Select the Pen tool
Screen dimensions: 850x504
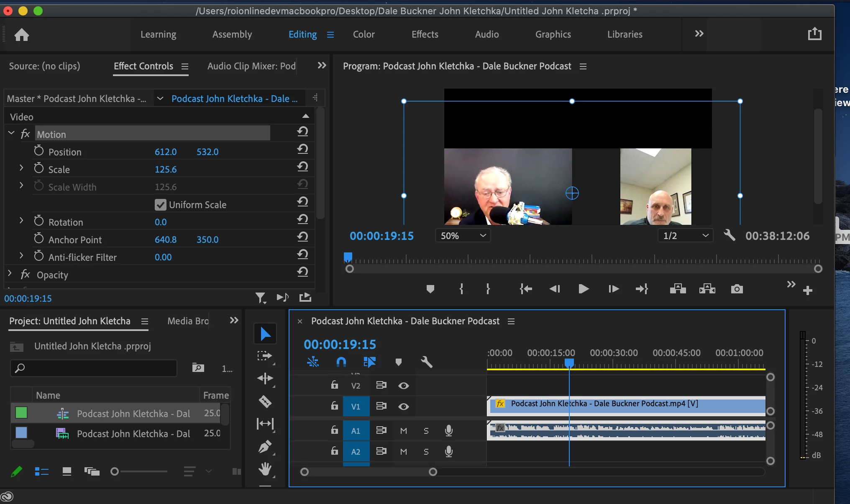point(265,447)
